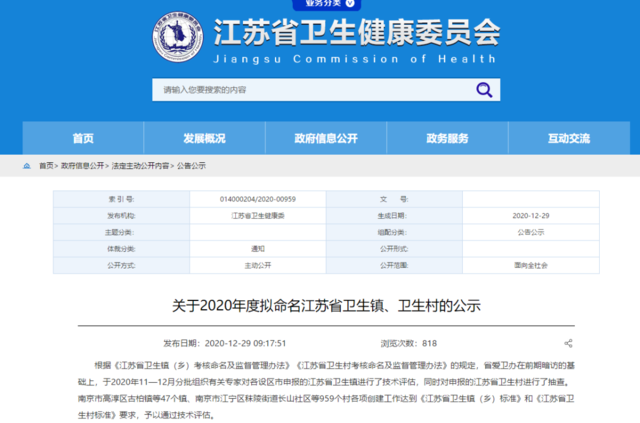Open the 政务服务 navigation tab
The image size is (640, 423).
[447, 138]
